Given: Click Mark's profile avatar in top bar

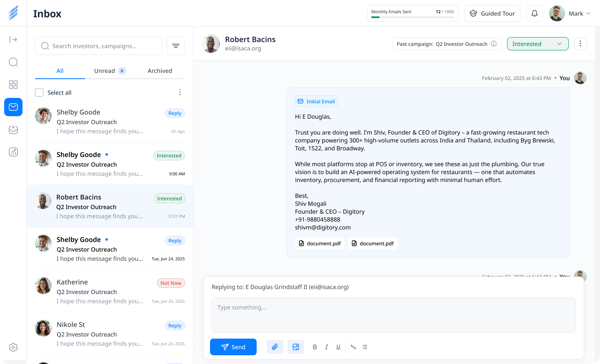Looking at the screenshot, I should tap(557, 13).
